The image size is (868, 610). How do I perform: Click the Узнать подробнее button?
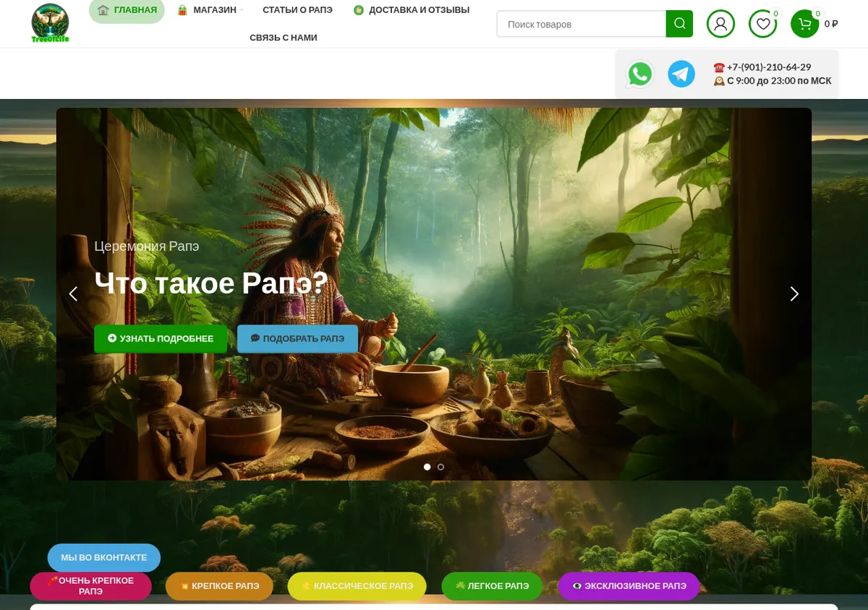click(x=161, y=338)
